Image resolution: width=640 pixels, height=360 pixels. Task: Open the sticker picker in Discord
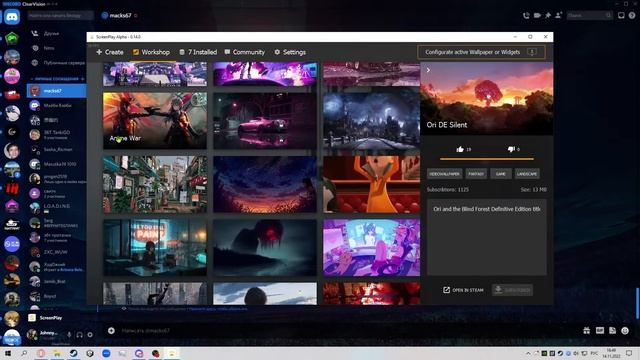tap(612, 331)
